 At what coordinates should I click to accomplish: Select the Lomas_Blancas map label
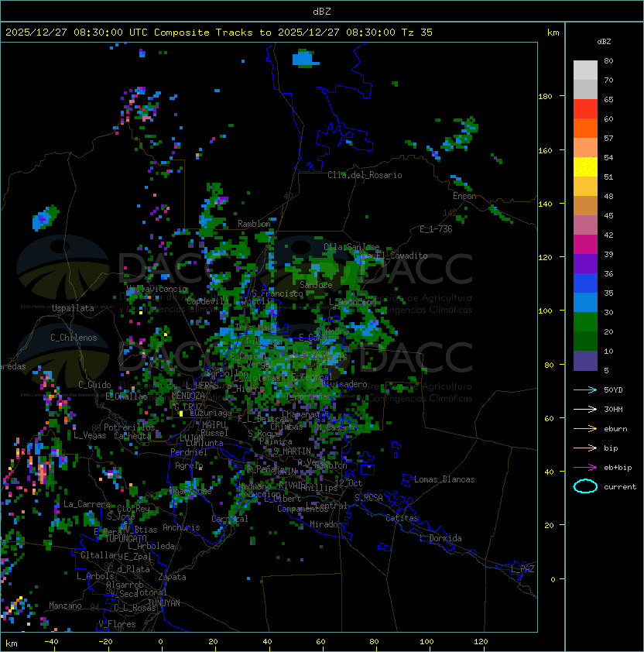(444, 479)
